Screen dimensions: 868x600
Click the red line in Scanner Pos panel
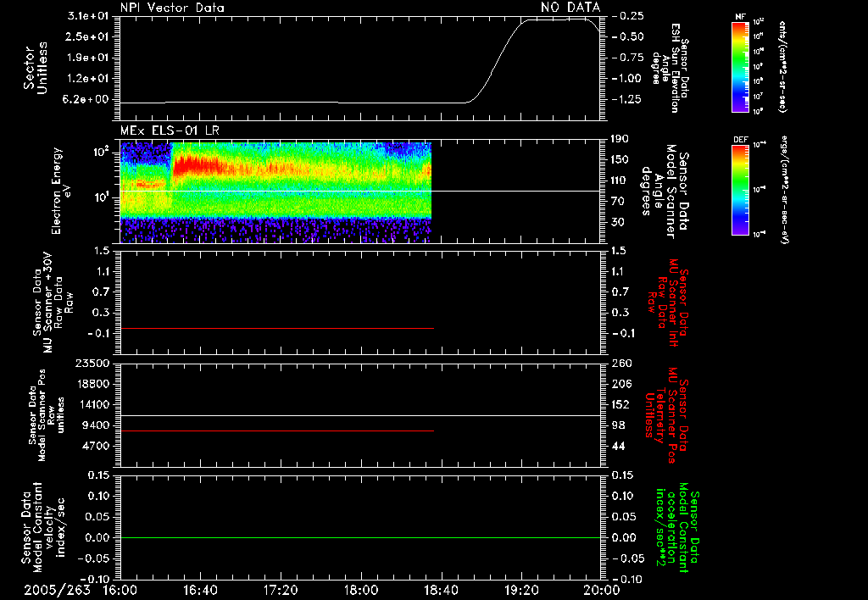click(x=277, y=431)
